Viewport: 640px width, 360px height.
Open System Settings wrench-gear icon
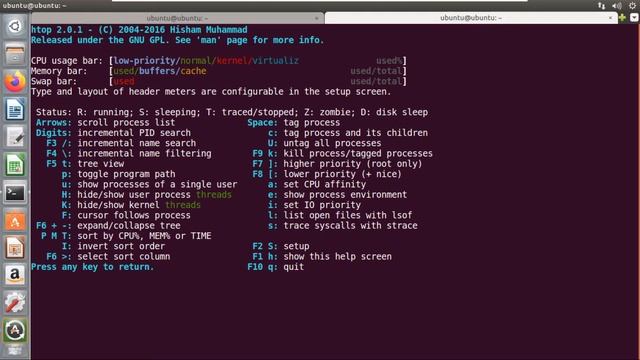click(x=15, y=303)
